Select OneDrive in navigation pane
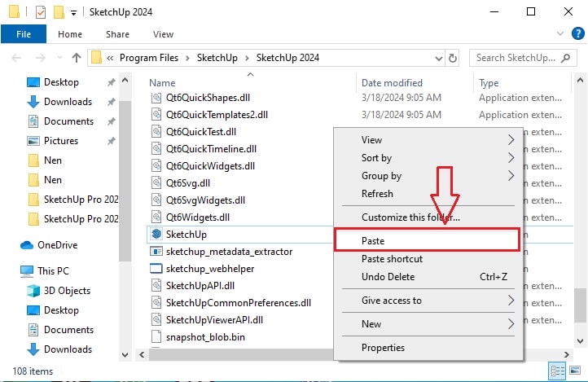 57,245
